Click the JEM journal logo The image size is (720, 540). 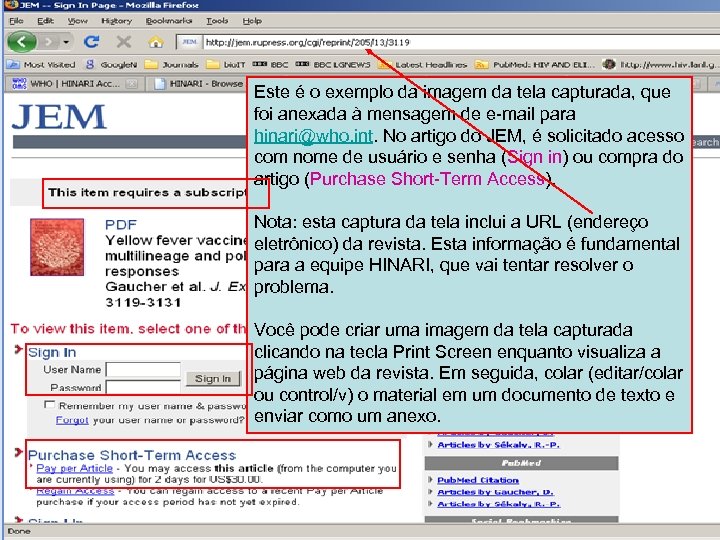click(x=59, y=117)
